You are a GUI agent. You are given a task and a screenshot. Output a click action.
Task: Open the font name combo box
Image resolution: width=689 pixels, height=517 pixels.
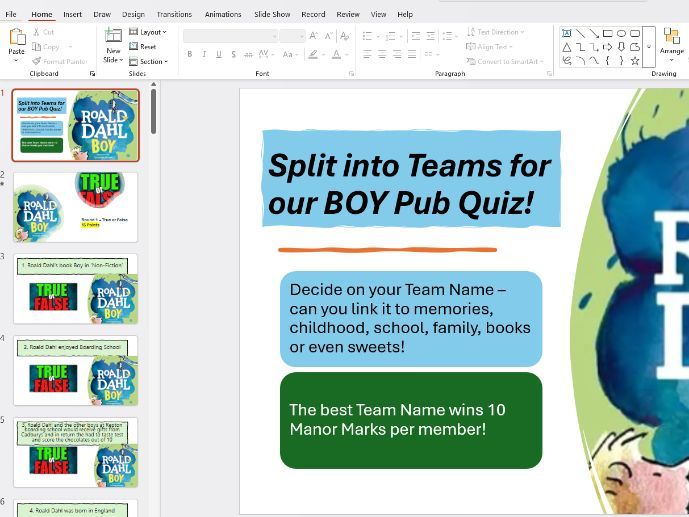click(x=230, y=36)
